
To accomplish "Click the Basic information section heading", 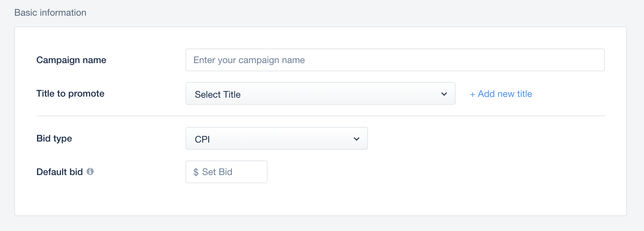I will click(50, 12).
